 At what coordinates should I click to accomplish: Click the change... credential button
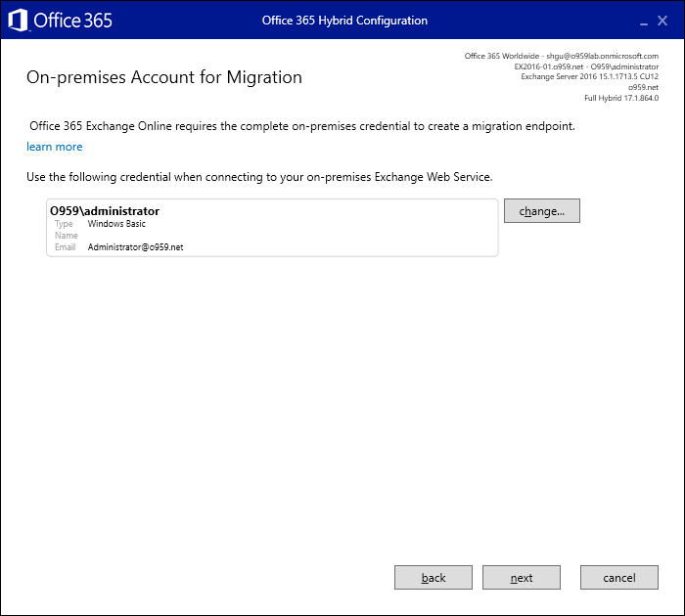542,211
